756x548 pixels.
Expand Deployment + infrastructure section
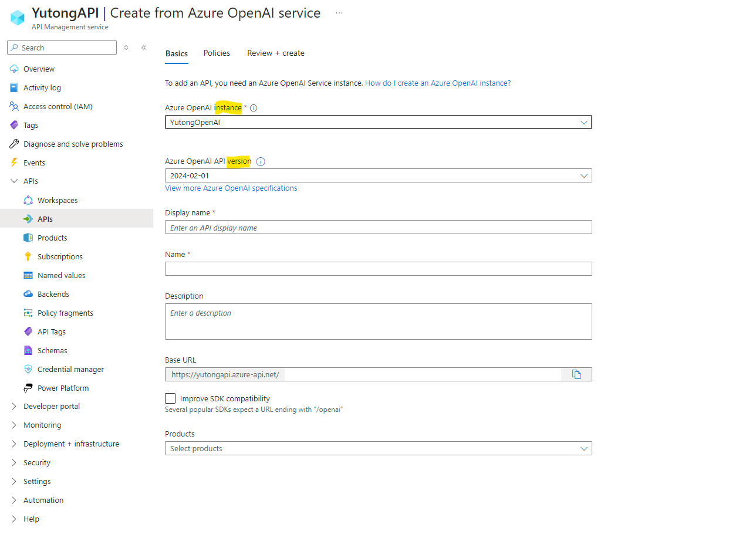tap(14, 444)
